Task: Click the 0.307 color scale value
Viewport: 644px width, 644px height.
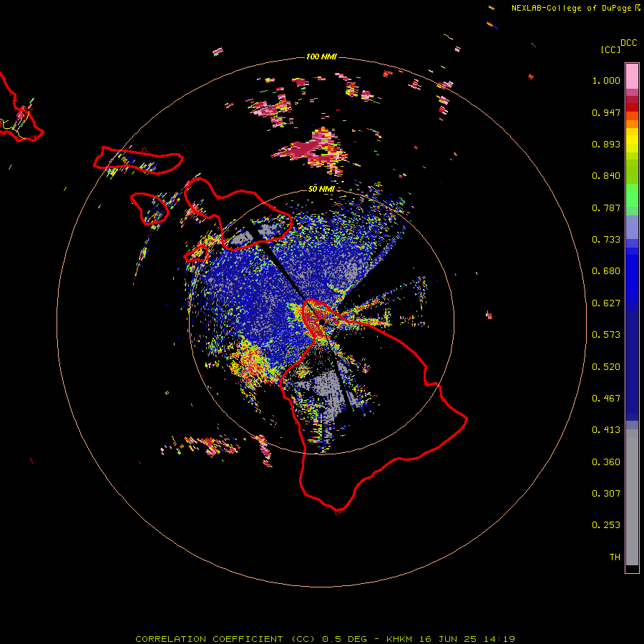Action: coord(606,494)
